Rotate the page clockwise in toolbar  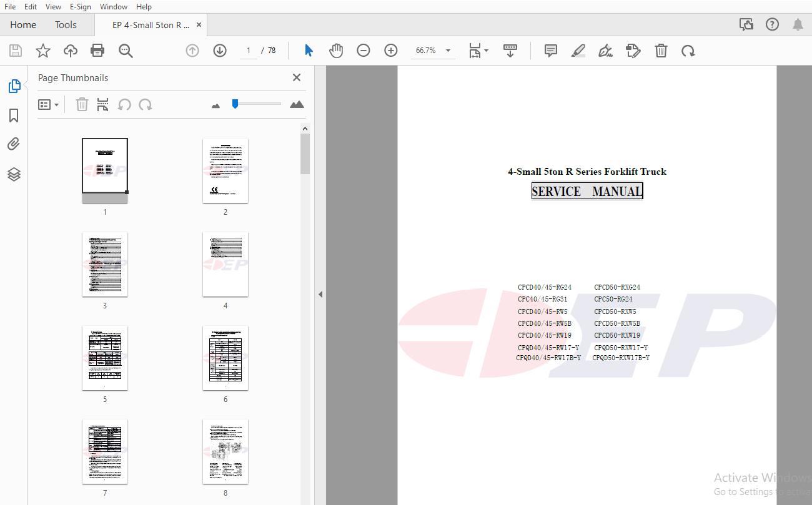point(688,51)
